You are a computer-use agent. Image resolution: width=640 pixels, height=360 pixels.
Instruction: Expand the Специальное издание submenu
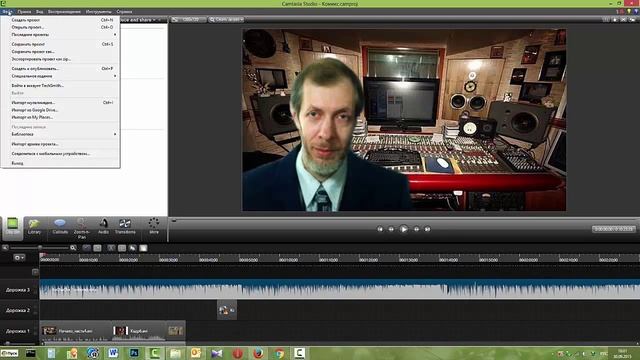pos(61,76)
